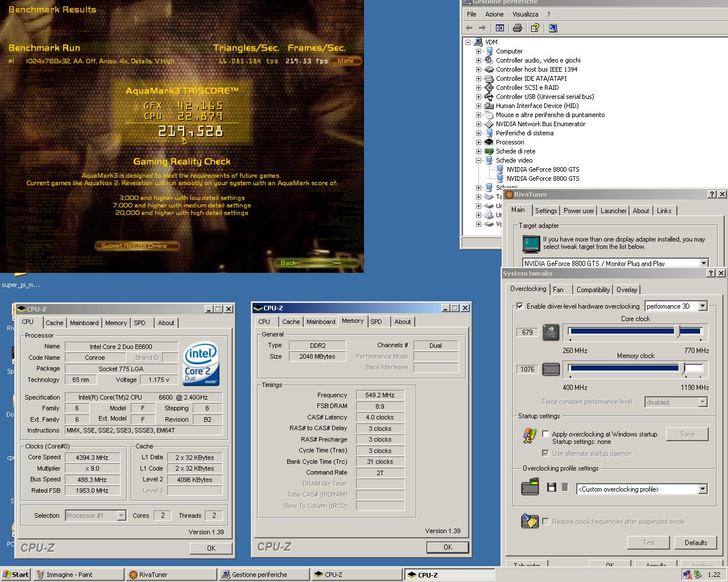
Task: Open the Custom overclocking profile dropdown
Action: (702, 489)
